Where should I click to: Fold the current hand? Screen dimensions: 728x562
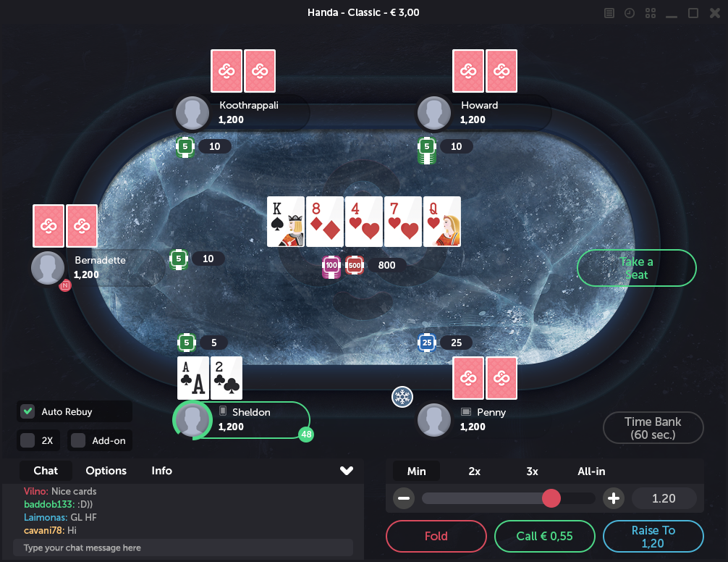point(436,536)
